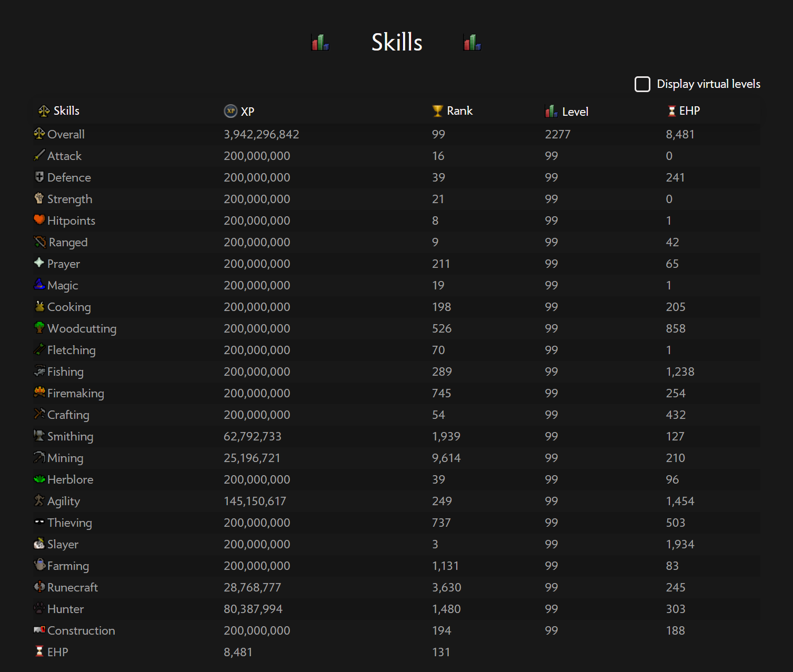The height and width of the screenshot is (672, 793).
Task: Click Smithing XP value 62,792,733
Action: coord(253,436)
